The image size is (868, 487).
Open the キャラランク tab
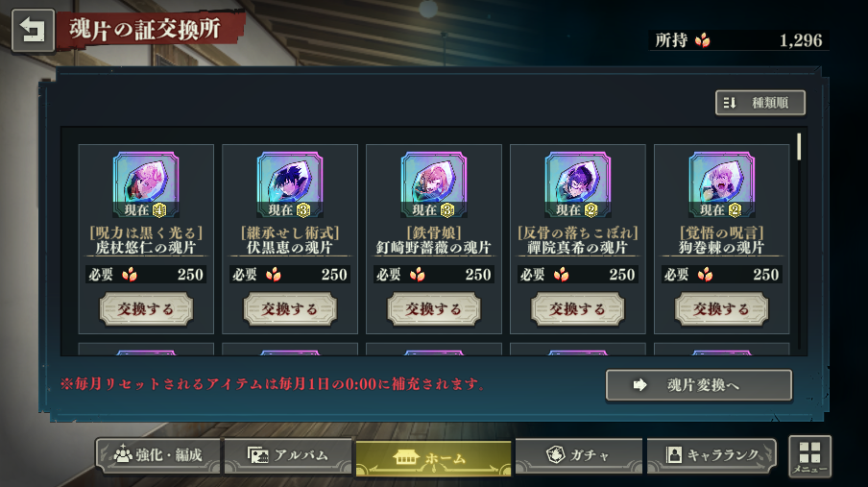tap(711, 455)
